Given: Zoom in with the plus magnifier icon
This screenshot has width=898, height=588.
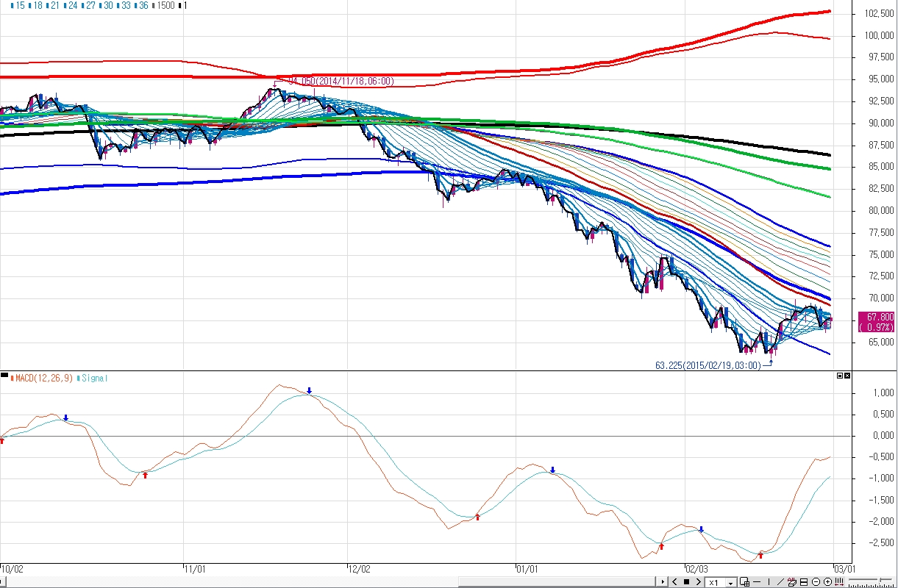Looking at the screenshot, I should pos(827,582).
